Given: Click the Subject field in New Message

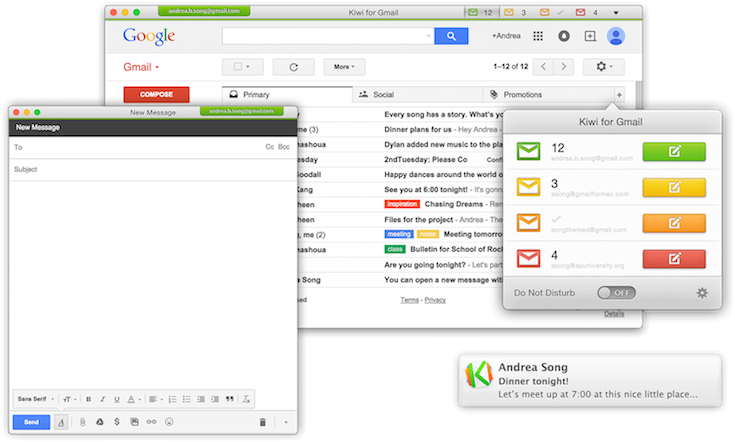Looking at the screenshot, I should coord(153,169).
